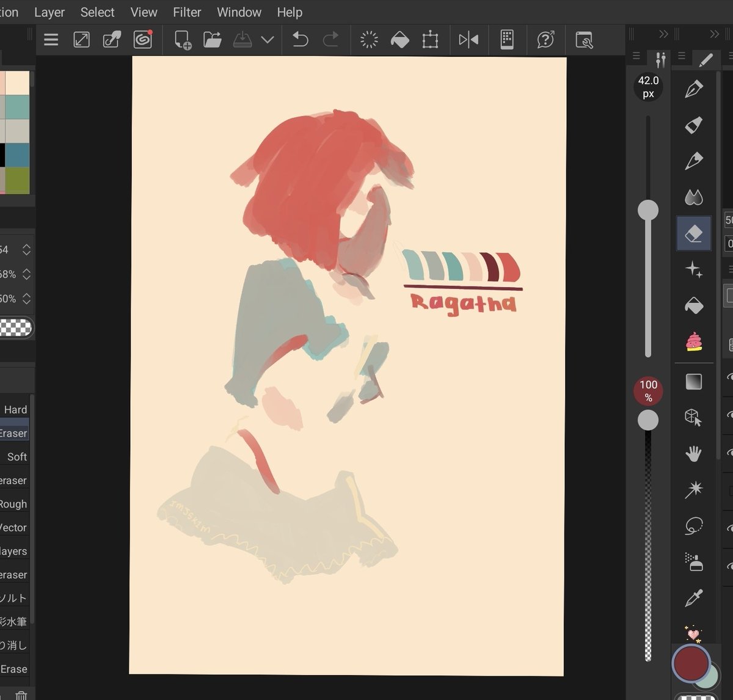The height and width of the screenshot is (700, 733).
Task: Pick the dark red foreground color circle
Action: [691, 663]
